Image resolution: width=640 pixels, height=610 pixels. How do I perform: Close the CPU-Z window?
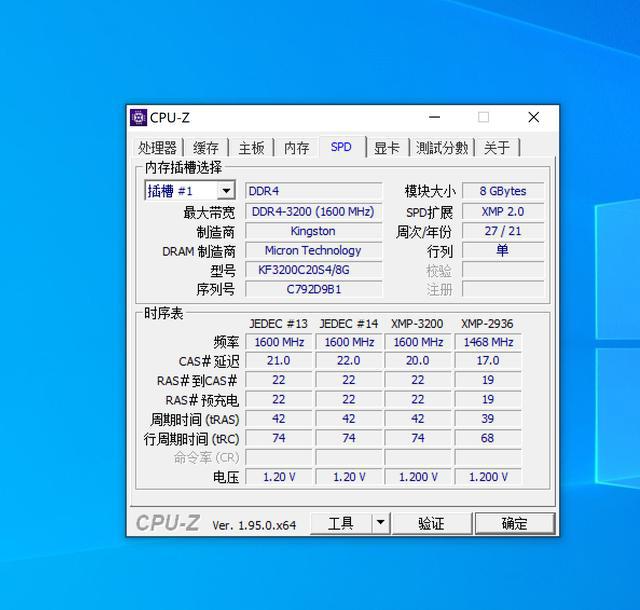[x=533, y=118]
